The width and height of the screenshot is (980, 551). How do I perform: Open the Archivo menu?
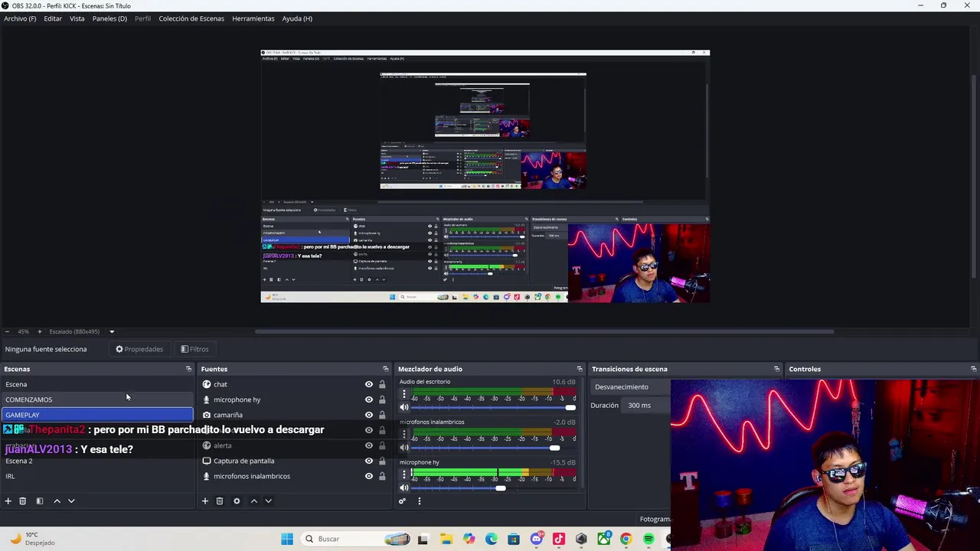pos(20,18)
